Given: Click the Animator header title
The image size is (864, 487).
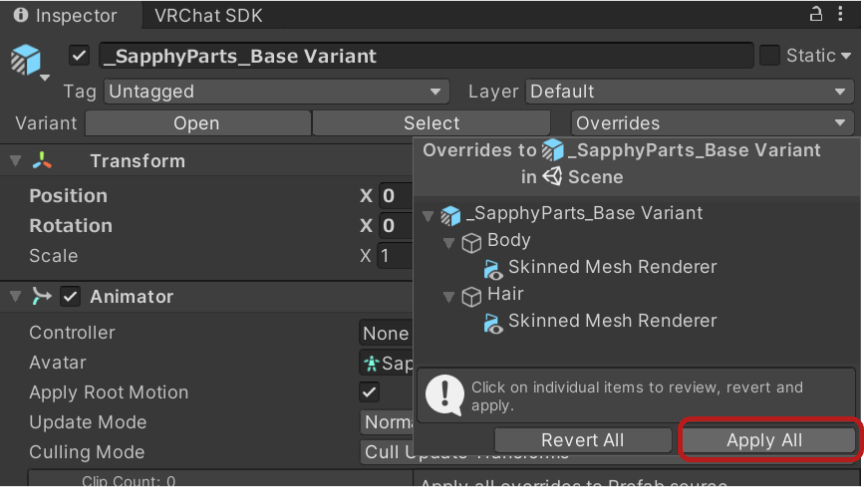Looking at the screenshot, I should (132, 296).
